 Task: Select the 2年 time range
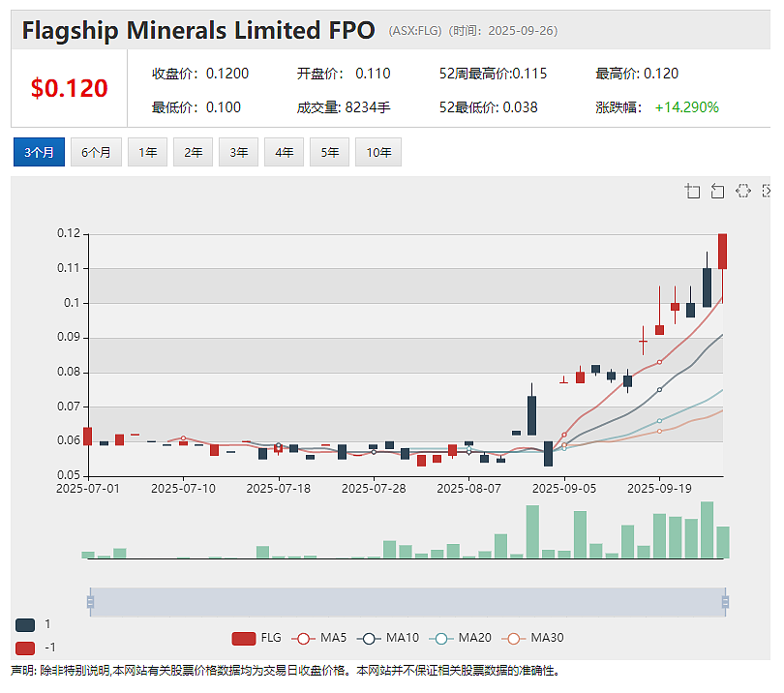(193, 152)
